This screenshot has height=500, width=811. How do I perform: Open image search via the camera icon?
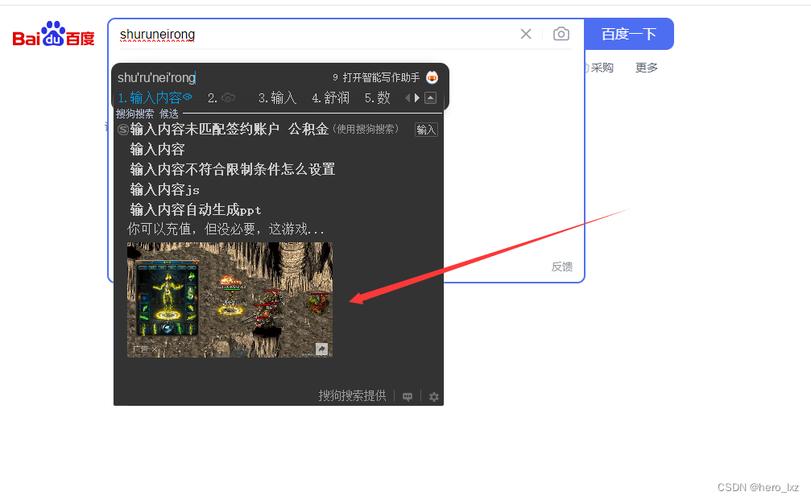[x=561, y=34]
